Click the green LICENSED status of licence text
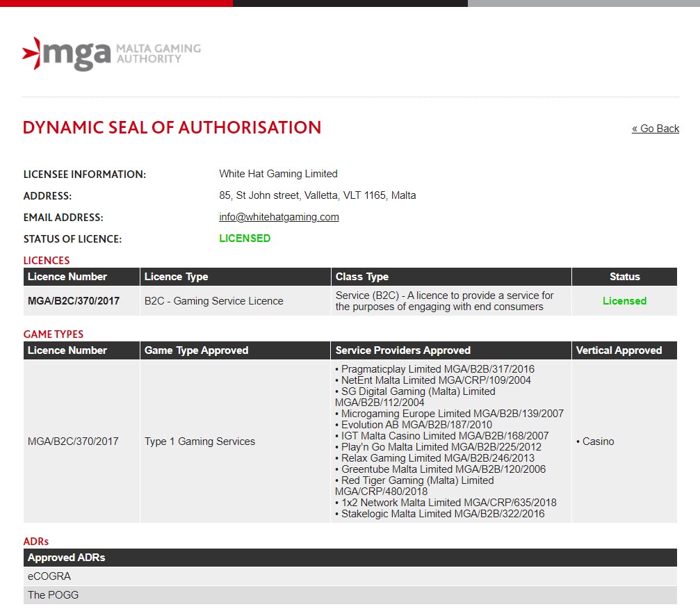 coord(245,238)
